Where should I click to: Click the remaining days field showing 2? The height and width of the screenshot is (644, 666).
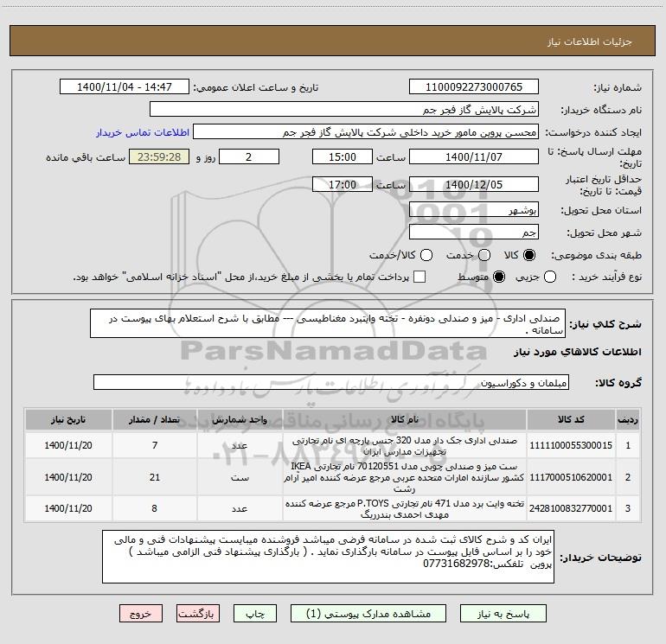click(249, 156)
